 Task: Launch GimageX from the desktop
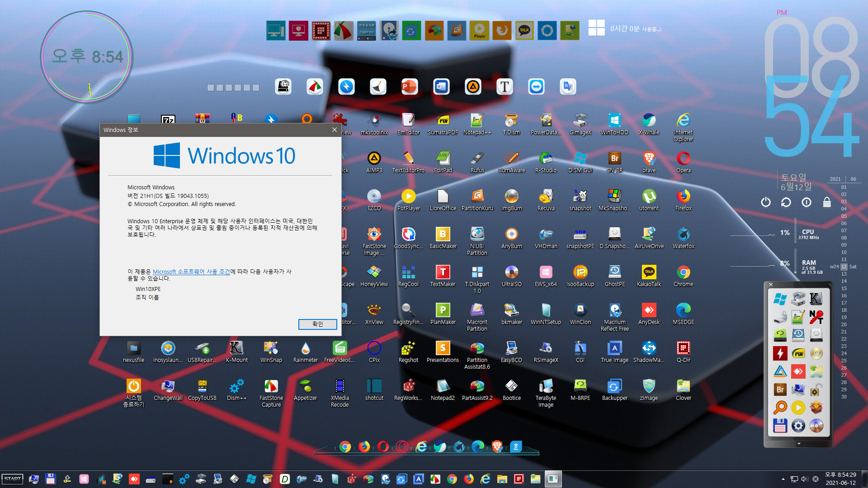pyautogui.click(x=580, y=124)
